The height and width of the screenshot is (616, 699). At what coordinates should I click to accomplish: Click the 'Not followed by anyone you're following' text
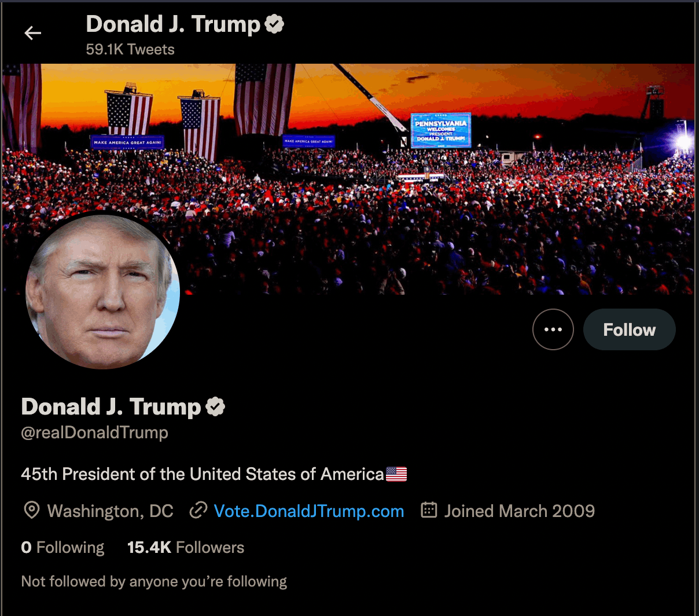coord(154,581)
